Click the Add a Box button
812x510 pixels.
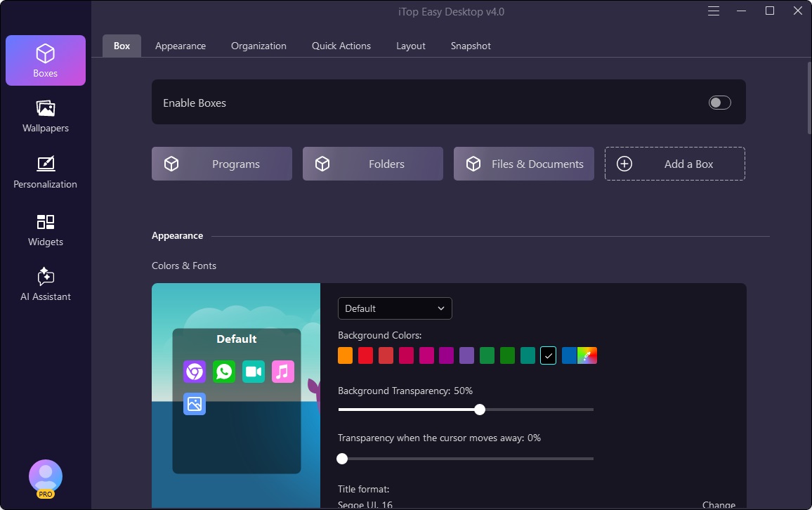tap(674, 164)
